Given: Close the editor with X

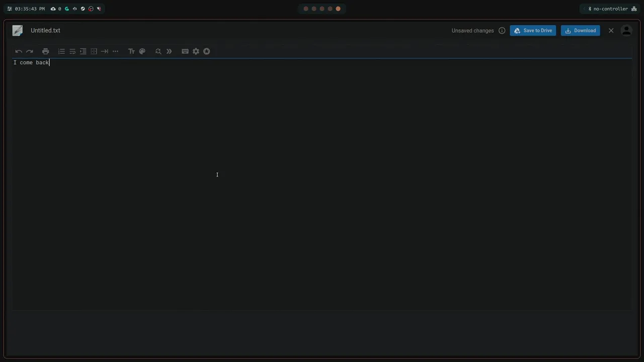Looking at the screenshot, I should [611, 31].
